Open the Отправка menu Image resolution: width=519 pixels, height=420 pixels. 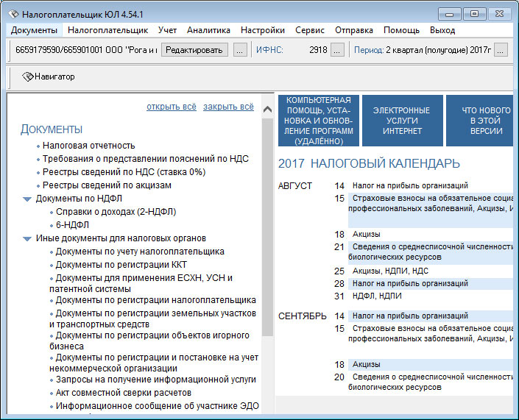[x=354, y=30]
